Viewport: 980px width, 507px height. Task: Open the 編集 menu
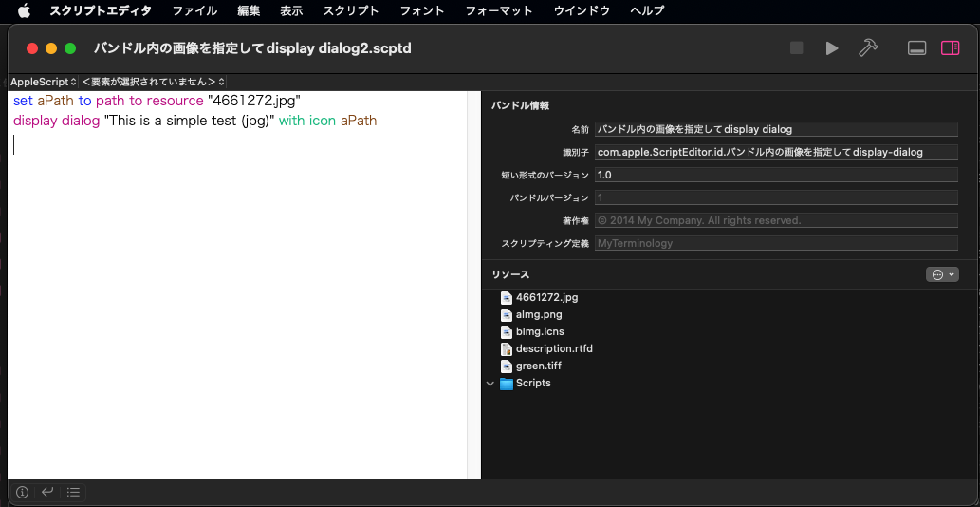249,10
